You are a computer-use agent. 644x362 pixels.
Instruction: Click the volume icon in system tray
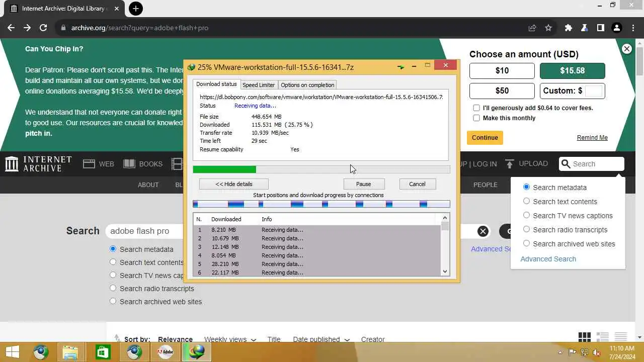click(597, 352)
